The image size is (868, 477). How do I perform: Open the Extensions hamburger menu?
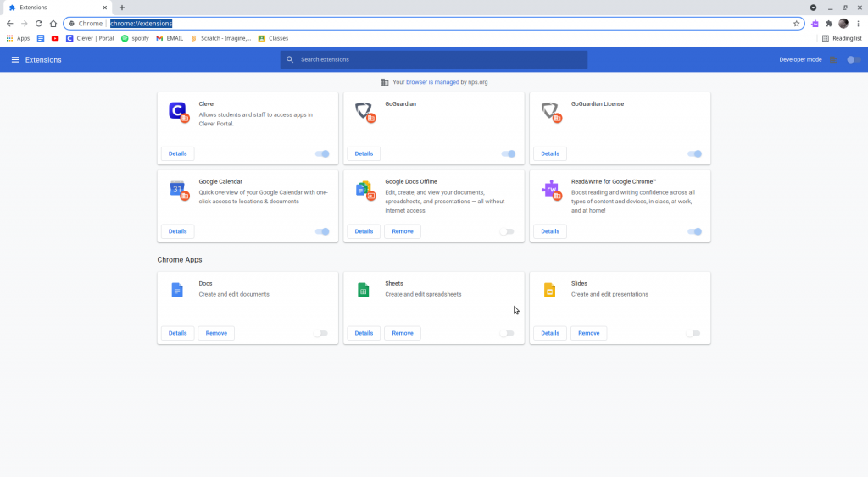click(x=15, y=60)
